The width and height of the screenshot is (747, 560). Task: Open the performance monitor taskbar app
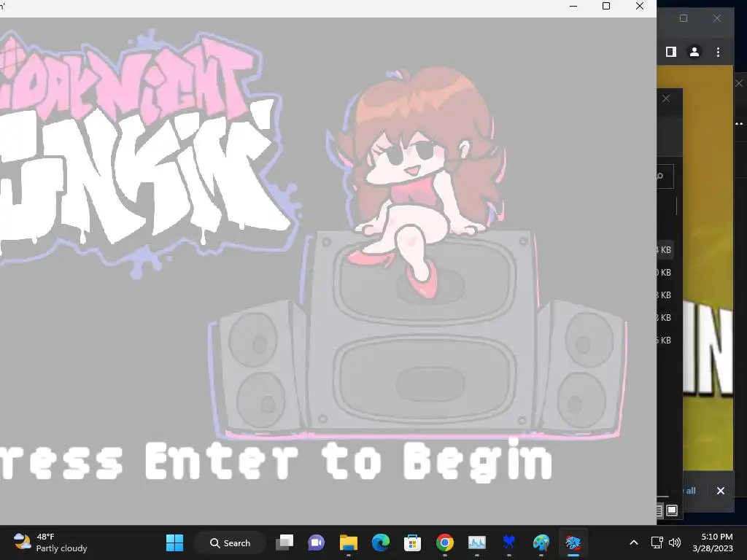476,542
